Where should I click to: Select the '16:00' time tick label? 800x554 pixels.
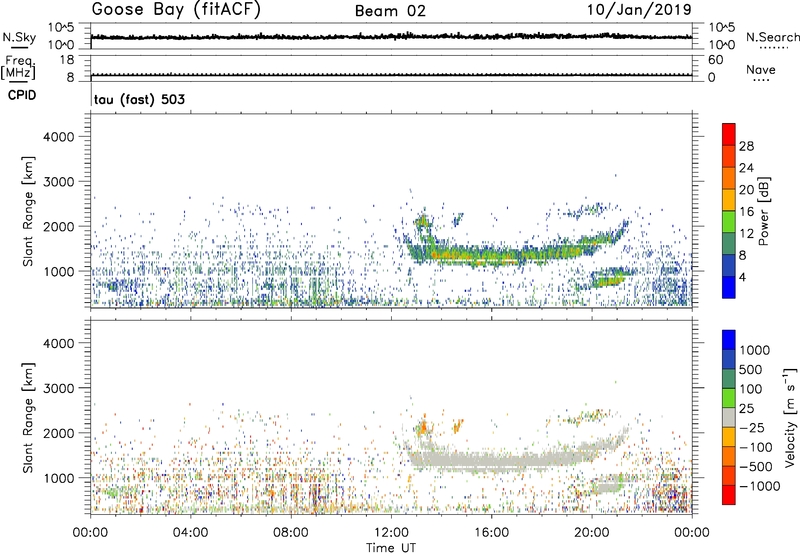click(491, 533)
